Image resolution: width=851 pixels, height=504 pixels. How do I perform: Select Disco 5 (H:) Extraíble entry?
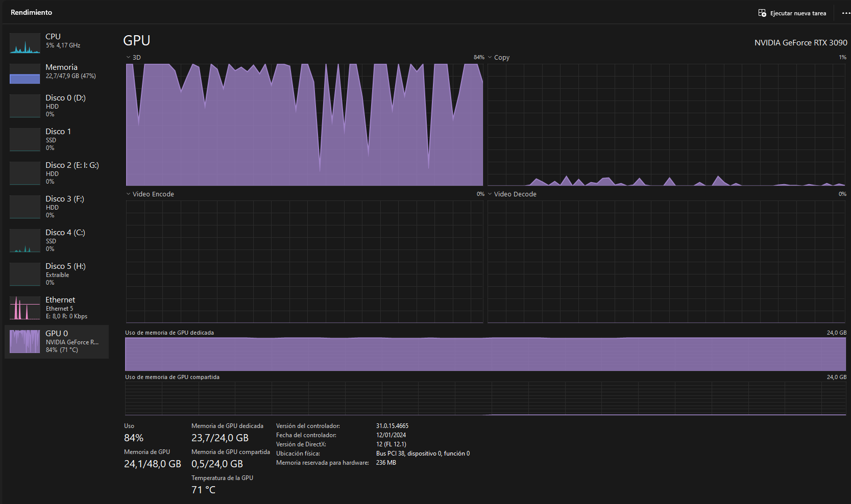point(65,266)
